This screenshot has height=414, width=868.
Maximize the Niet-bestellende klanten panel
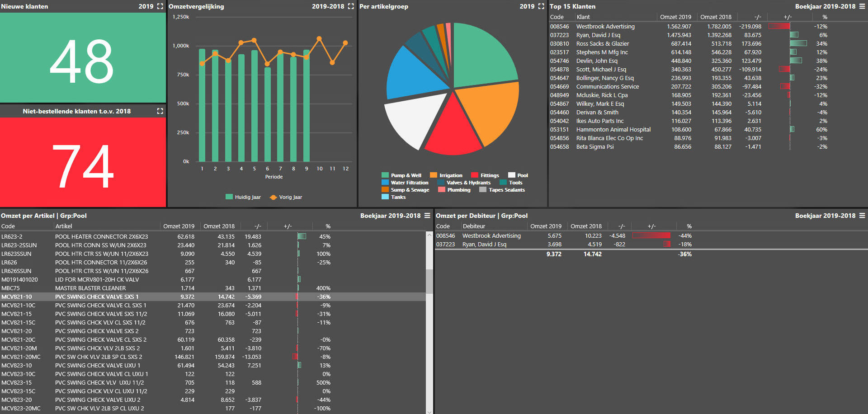point(160,111)
